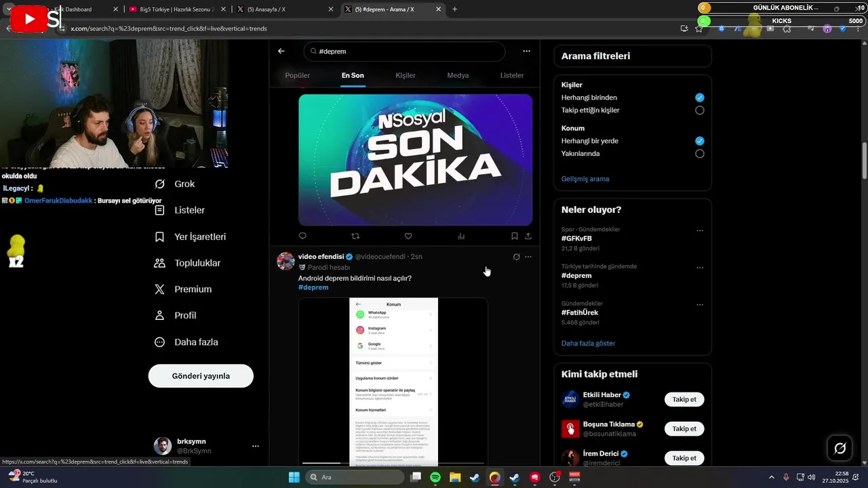Viewport: 868px width, 488px height.
Task: Follow Etkili Haber with Takip et
Action: [x=684, y=399]
